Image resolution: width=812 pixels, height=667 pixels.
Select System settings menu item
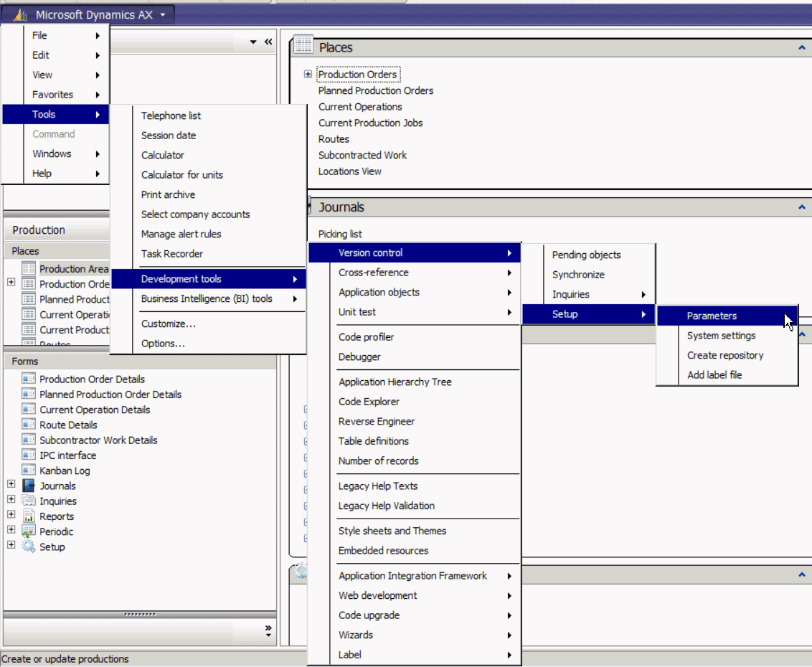(x=727, y=336)
